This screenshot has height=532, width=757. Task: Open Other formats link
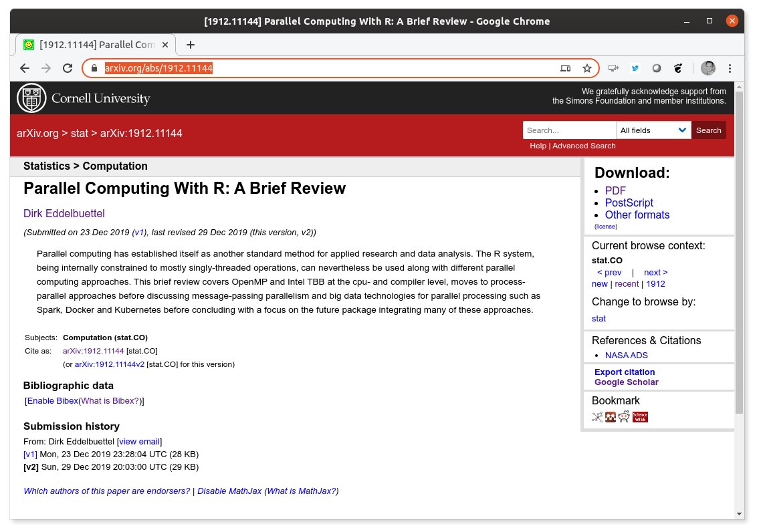(x=637, y=215)
